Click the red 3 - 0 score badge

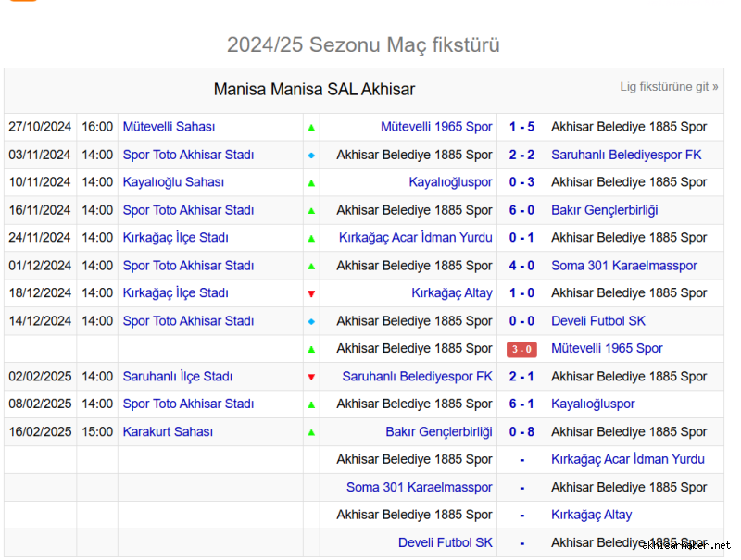521,349
